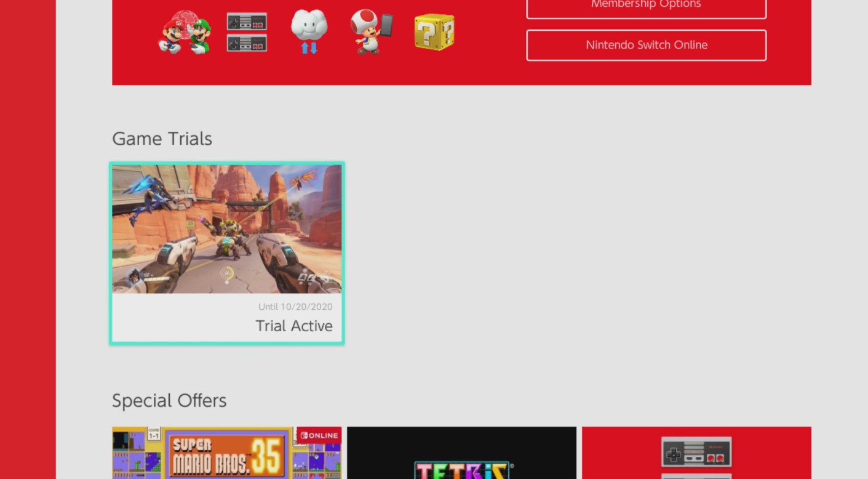Click the cloud save data icon
The height and width of the screenshot is (479, 868).
[309, 31]
